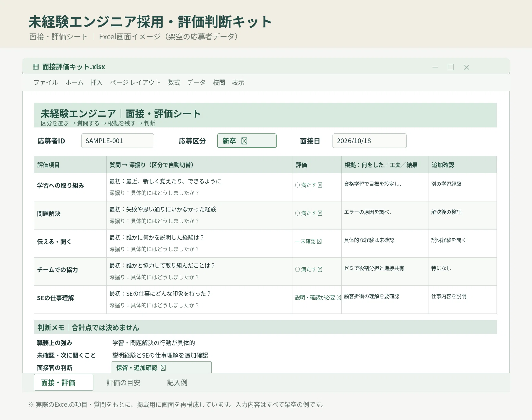This screenshot has height=420, width=532.
Task: Switch to the 記入例 sheet tab
Action: 177,382
